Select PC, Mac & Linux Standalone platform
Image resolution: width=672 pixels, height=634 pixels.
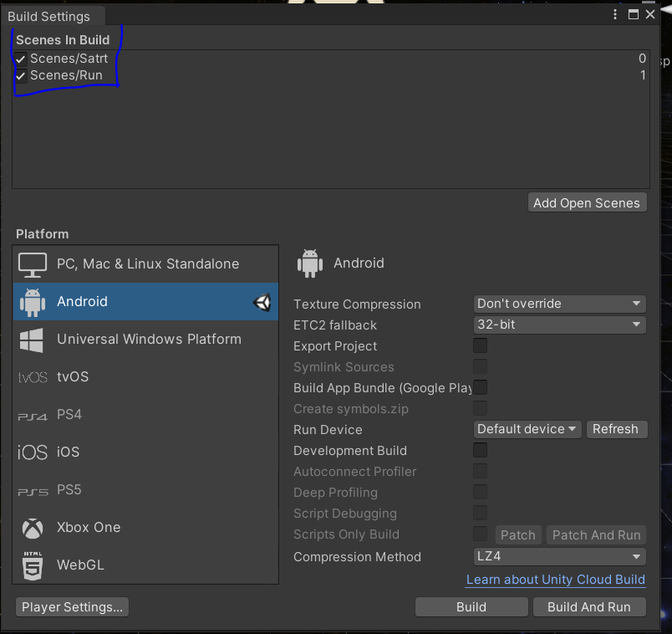pyautogui.click(x=145, y=263)
